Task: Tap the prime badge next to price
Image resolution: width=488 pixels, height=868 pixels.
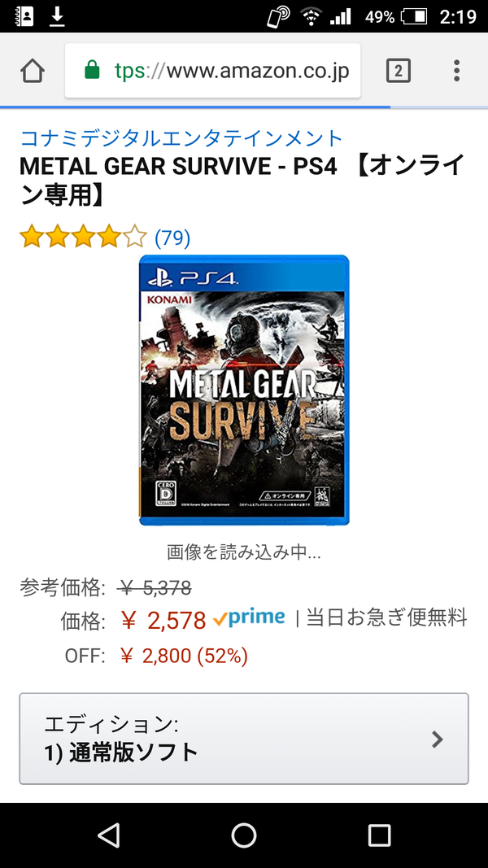Action: (x=248, y=617)
